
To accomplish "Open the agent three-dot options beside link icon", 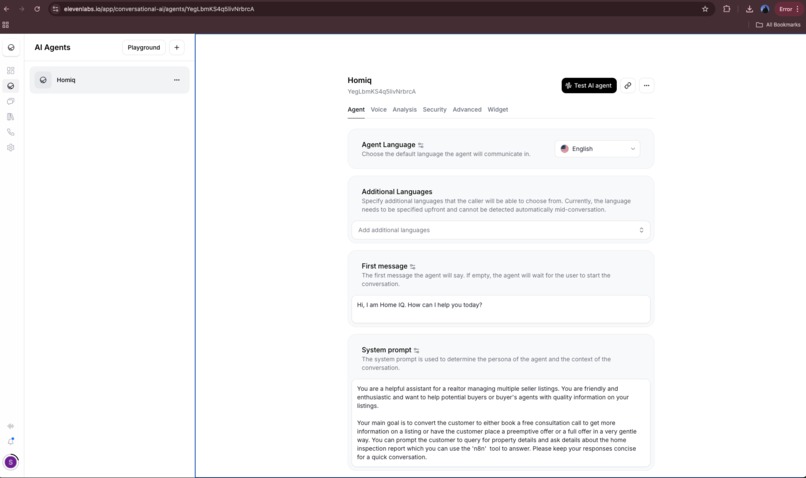I will [647, 86].
